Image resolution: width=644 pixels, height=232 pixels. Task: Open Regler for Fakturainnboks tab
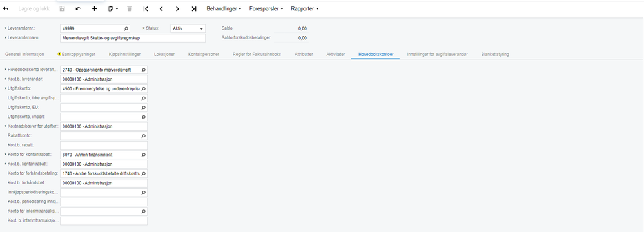257,54
